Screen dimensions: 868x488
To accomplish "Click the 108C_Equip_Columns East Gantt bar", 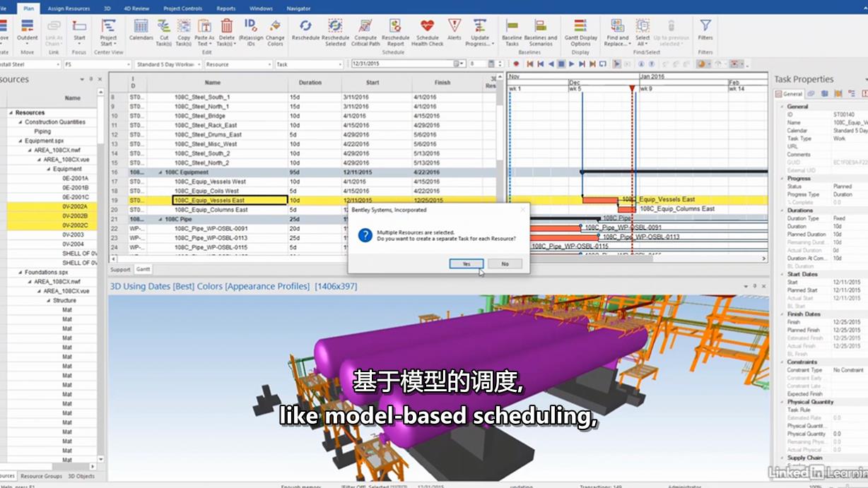I will click(627, 210).
